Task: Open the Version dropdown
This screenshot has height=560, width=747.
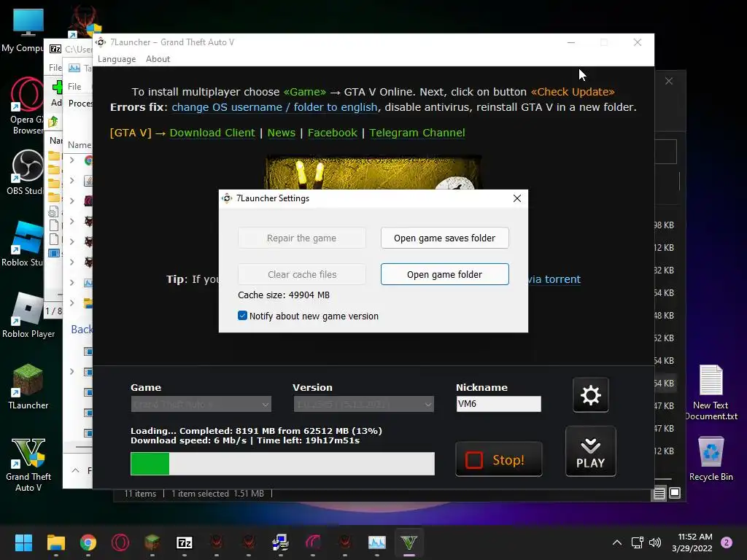Action: pos(363,404)
